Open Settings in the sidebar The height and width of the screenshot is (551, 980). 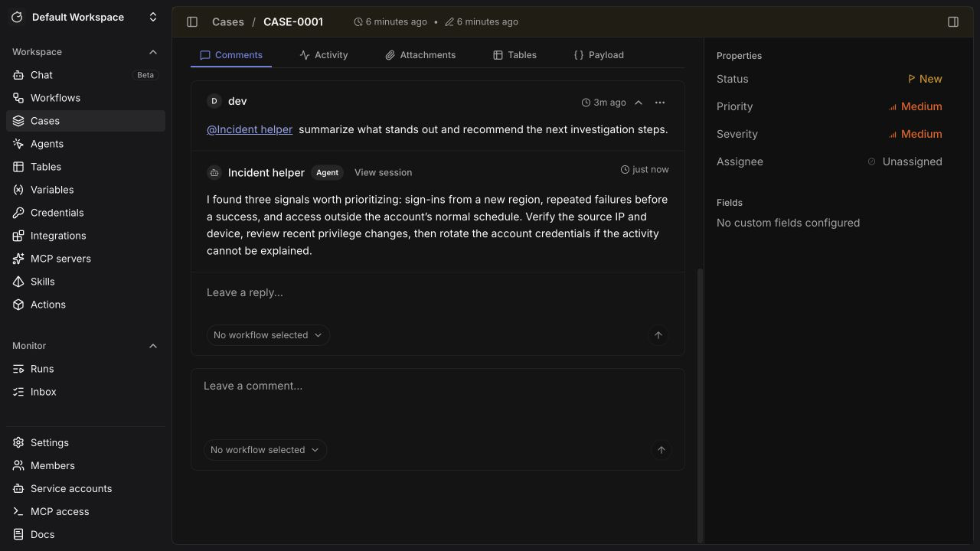[86, 442]
